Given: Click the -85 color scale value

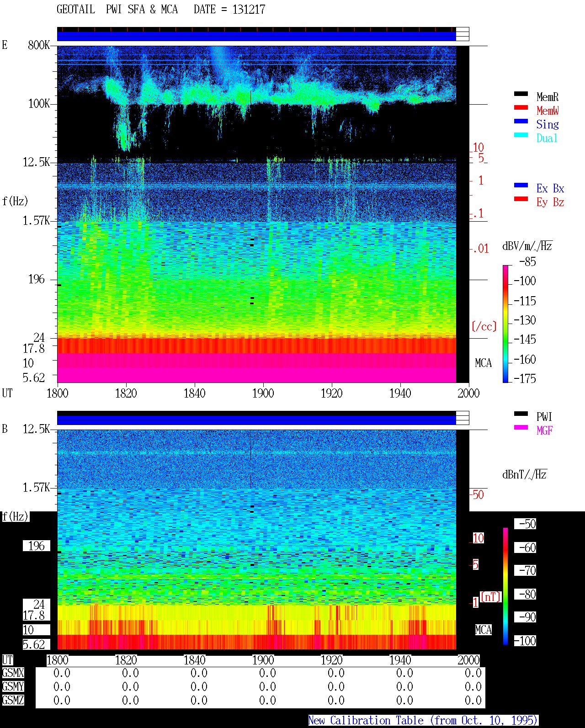Looking at the screenshot, I should point(528,262).
